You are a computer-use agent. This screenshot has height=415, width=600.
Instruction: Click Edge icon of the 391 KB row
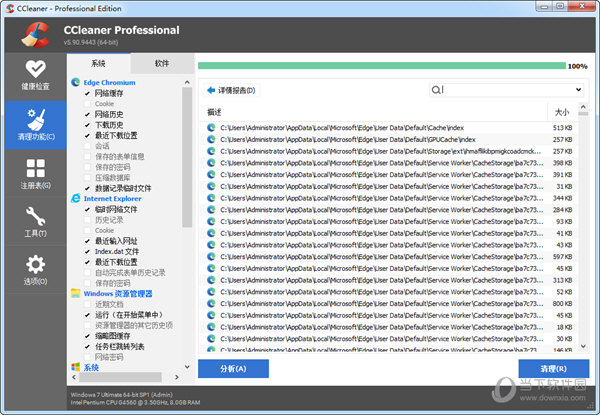[211, 174]
